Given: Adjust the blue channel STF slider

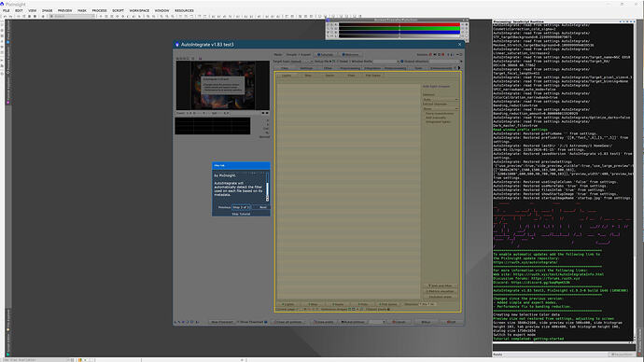Looking at the screenshot, I should 399,32.
